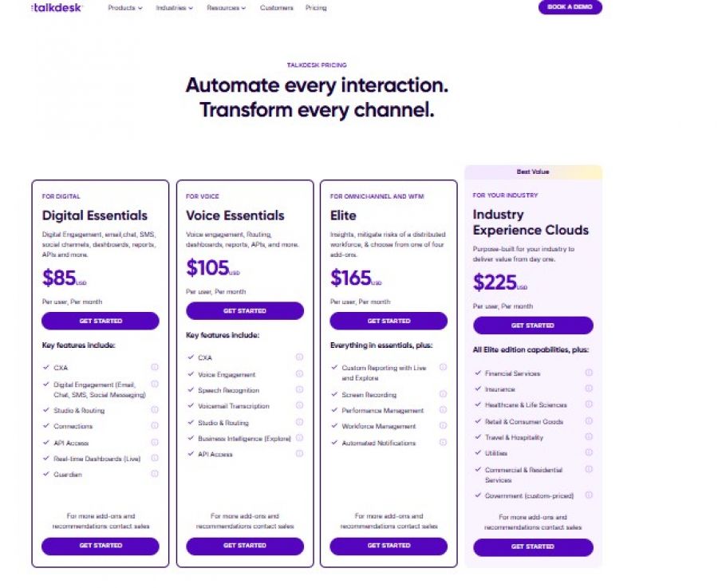The height and width of the screenshot is (588, 718).
Task: Open the Customers page
Action: coord(276,8)
